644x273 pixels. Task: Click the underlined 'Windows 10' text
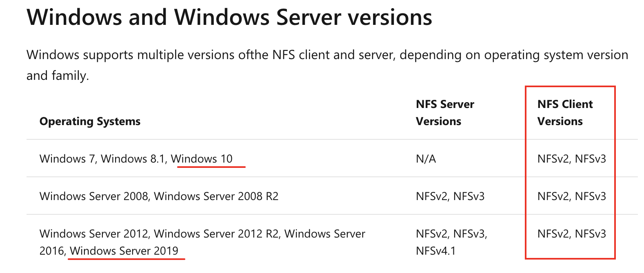coord(202,159)
